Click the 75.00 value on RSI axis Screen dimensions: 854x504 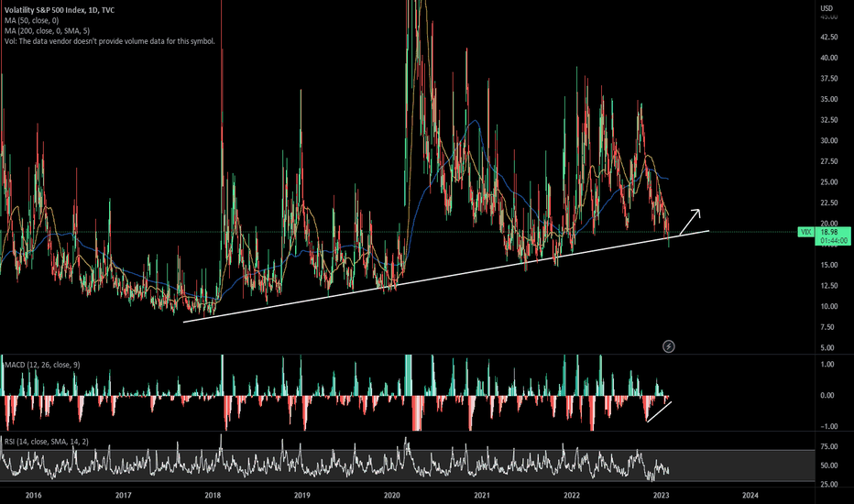(829, 447)
